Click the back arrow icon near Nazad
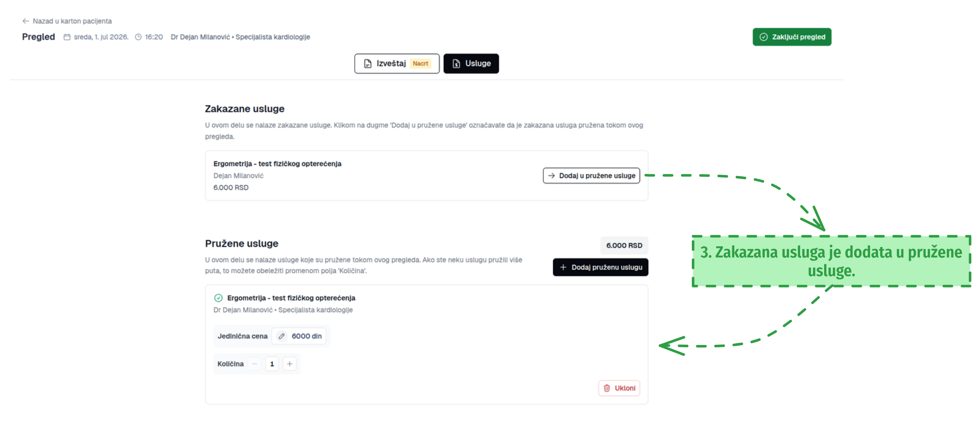Image resolution: width=980 pixels, height=447 pixels. (x=26, y=21)
